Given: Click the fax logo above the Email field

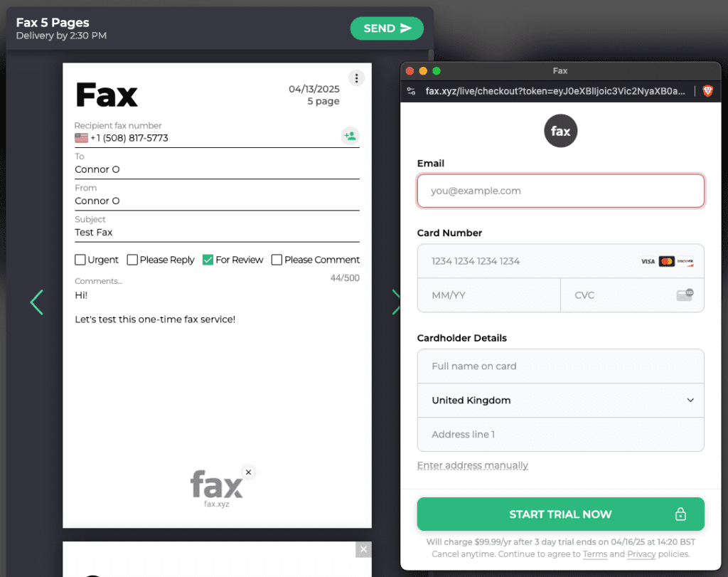Looking at the screenshot, I should [560, 130].
